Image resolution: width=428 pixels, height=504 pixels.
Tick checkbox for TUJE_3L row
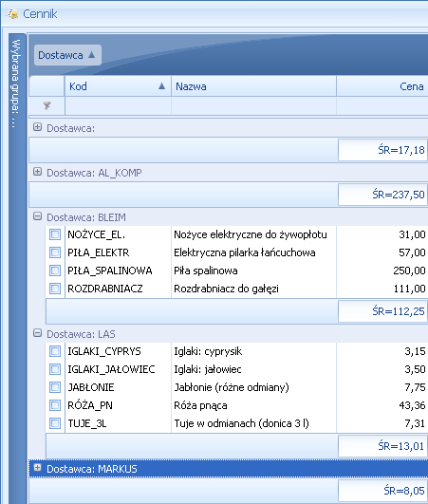(x=55, y=423)
